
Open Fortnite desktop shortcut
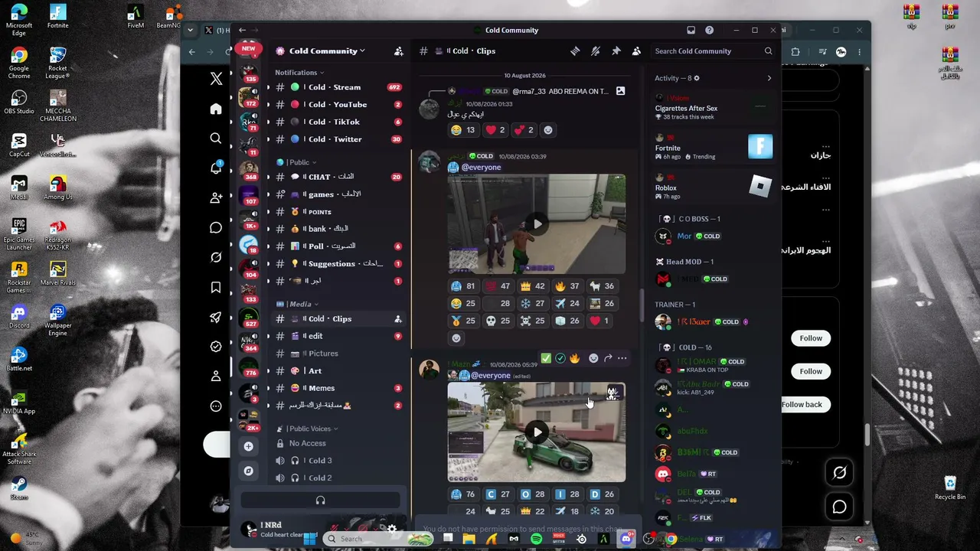[x=57, y=17]
